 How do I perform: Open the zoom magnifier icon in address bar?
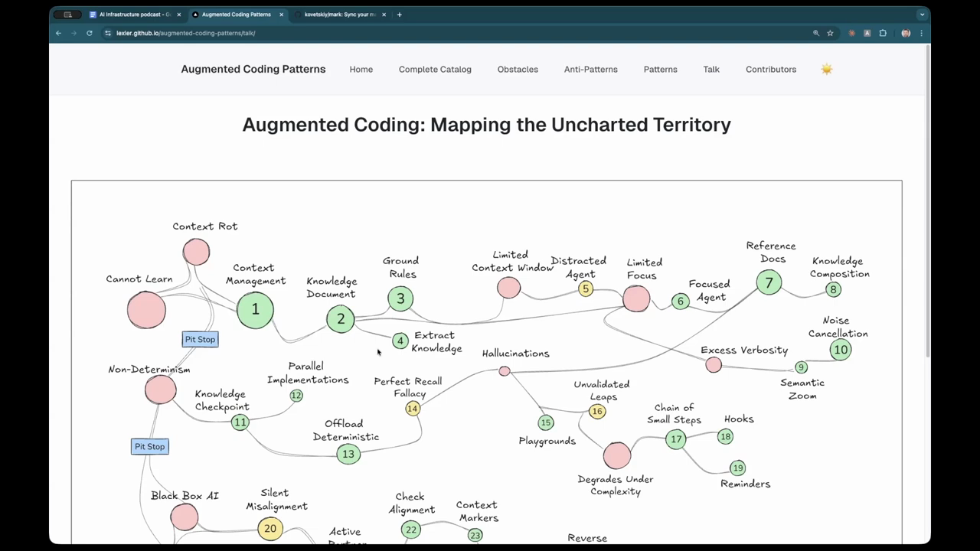816,33
